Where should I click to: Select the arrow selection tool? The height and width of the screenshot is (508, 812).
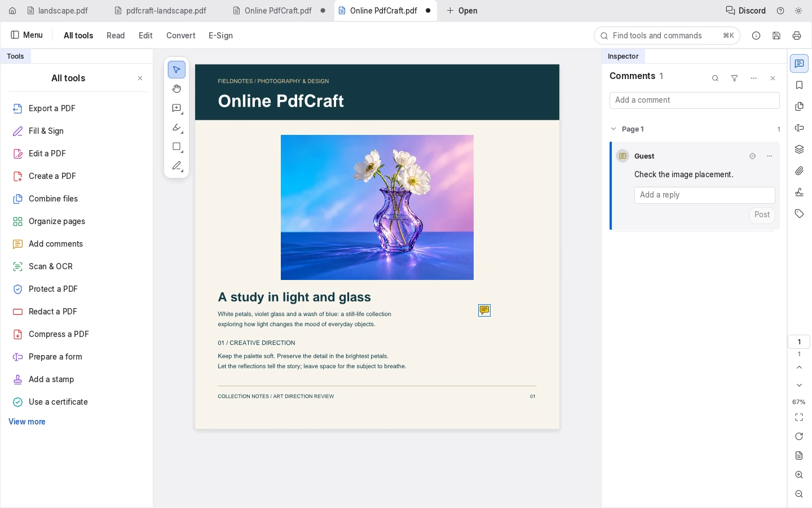point(176,70)
